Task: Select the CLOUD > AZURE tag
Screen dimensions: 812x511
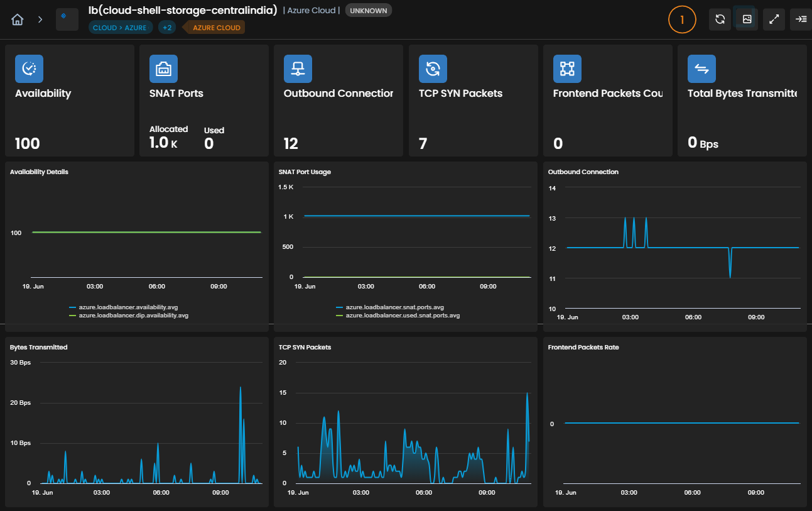Action: click(x=119, y=28)
